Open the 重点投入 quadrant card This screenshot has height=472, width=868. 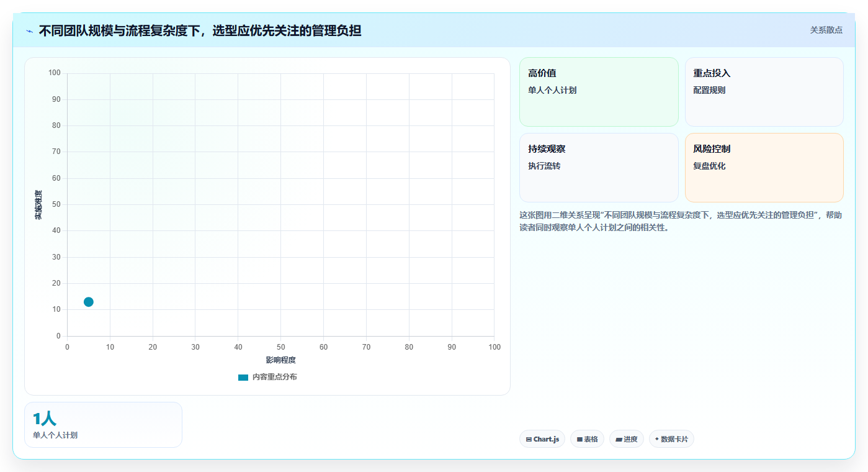click(x=764, y=92)
